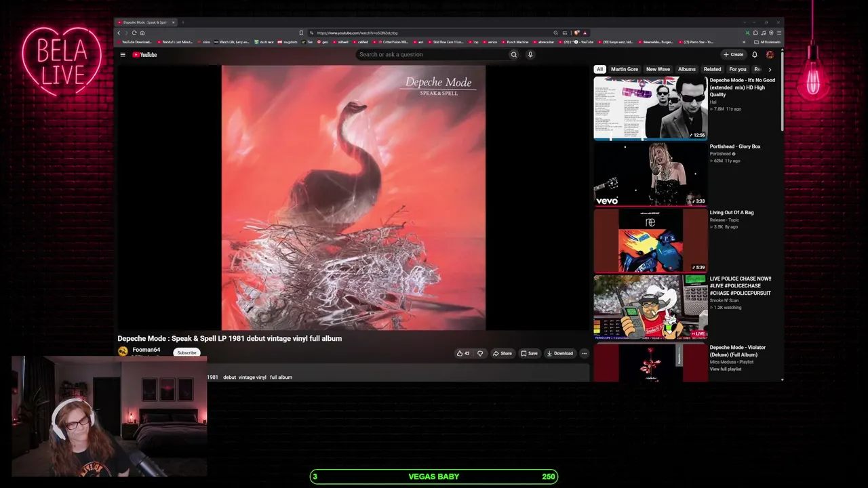Click the browser address bar URL
Viewport: 868px width, 488px height.
[357, 33]
